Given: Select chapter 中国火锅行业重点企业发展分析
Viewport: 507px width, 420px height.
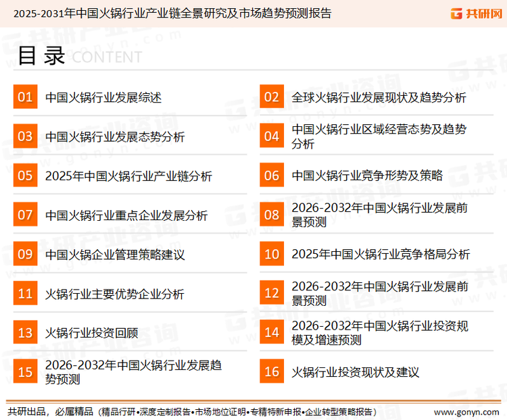Looking at the screenshot, I should point(126,215).
